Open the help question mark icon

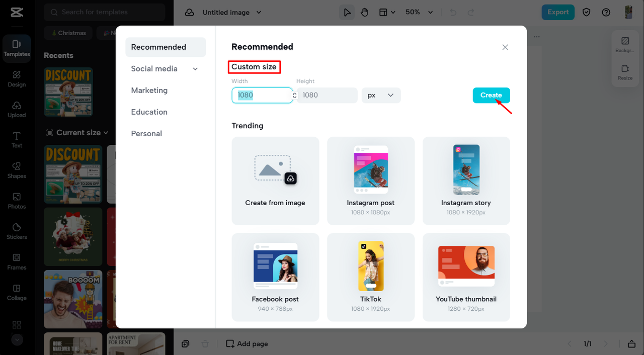[606, 12]
